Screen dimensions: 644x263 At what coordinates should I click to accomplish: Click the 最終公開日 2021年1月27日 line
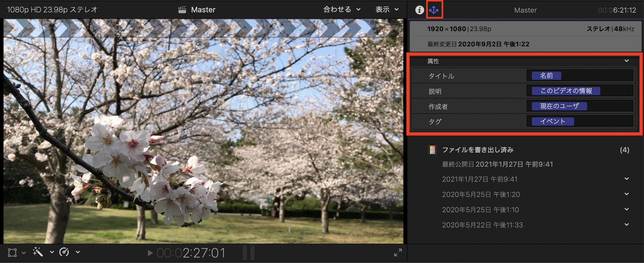pos(497,164)
